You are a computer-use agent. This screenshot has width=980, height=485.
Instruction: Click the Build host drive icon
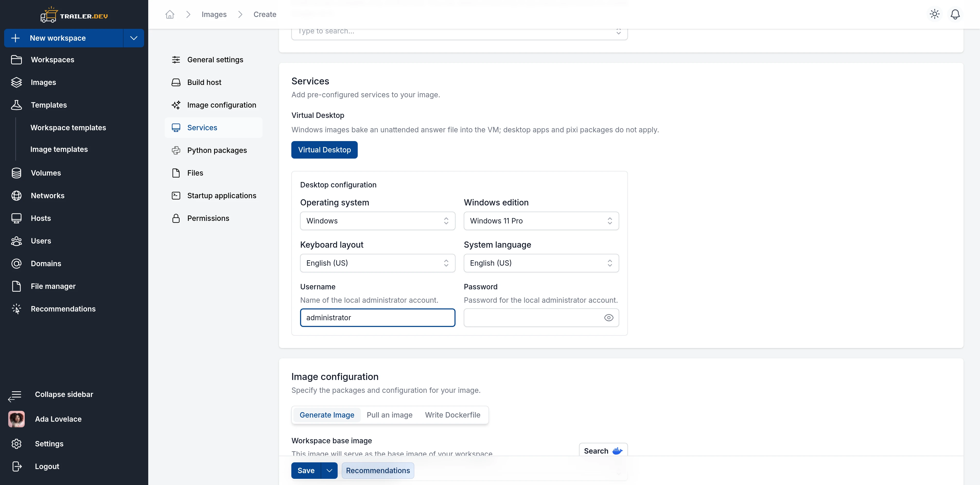tap(176, 82)
